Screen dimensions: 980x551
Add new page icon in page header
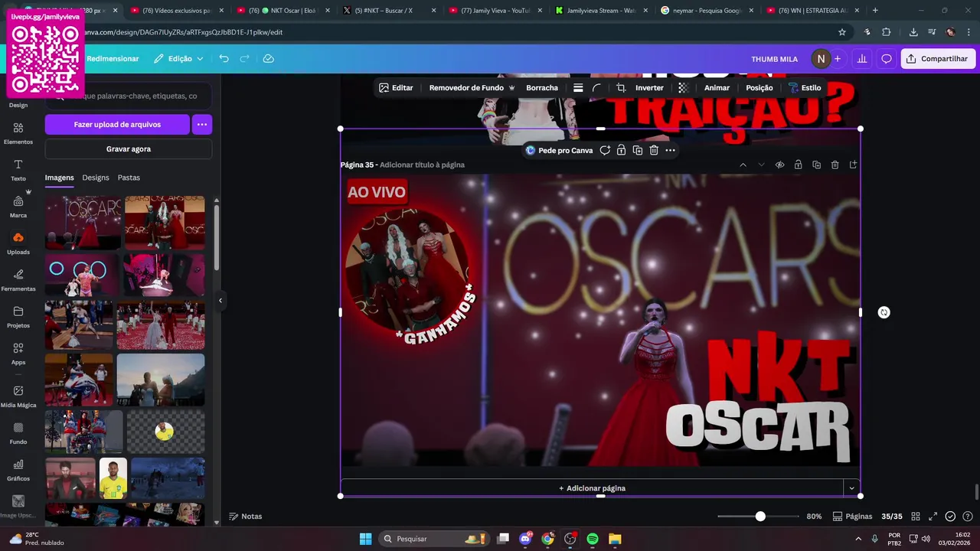pyautogui.click(x=853, y=165)
